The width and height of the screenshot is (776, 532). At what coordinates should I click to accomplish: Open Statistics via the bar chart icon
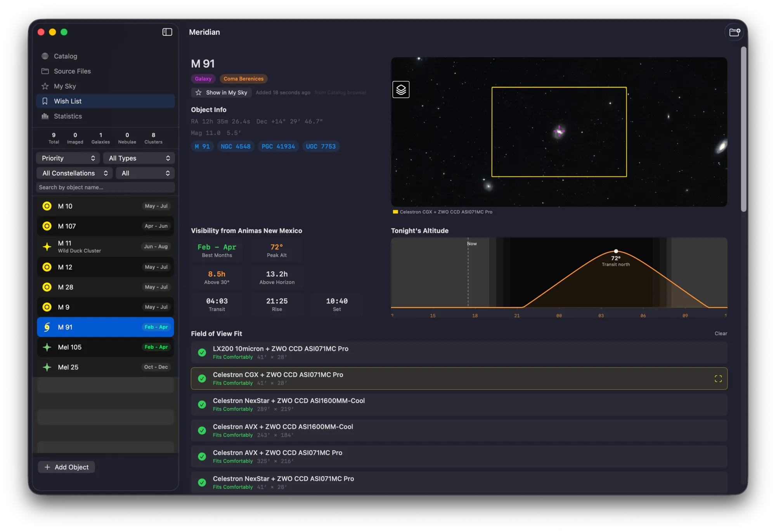(x=45, y=116)
